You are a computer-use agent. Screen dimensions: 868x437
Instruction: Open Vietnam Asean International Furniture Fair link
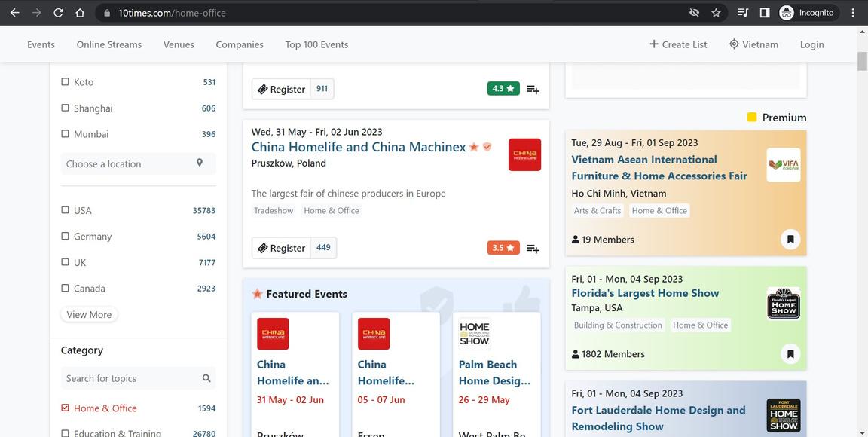(x=659, y=167)
